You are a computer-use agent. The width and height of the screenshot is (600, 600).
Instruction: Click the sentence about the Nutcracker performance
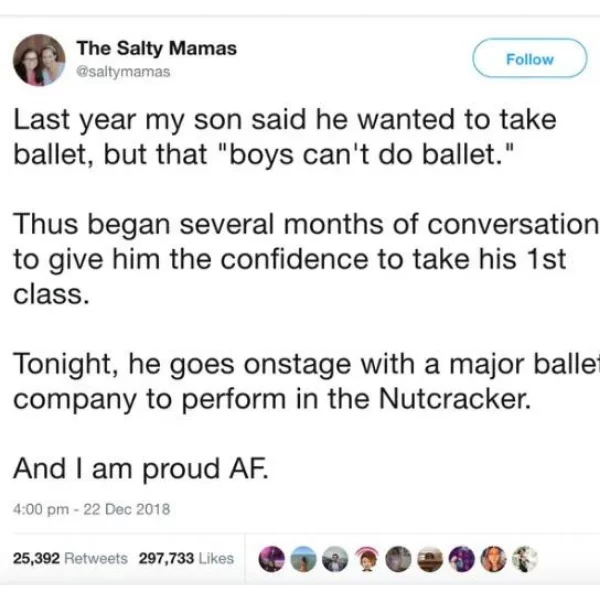(306, 381)
